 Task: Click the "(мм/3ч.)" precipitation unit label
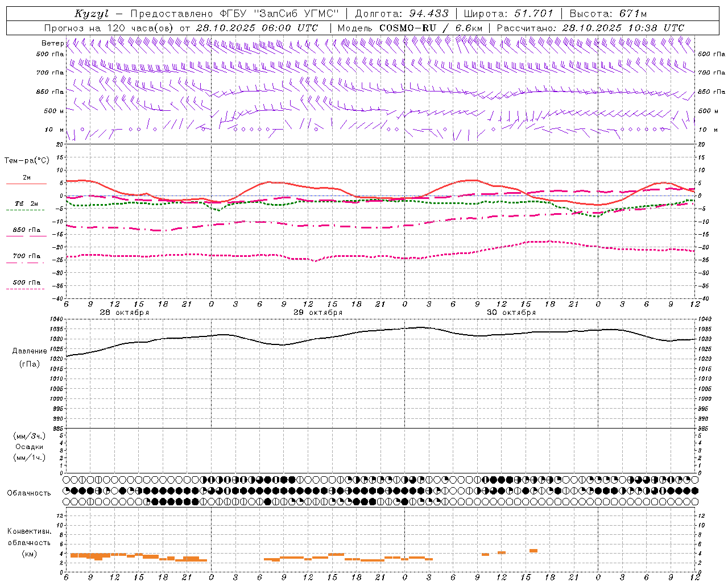click(x=30, y=436)
